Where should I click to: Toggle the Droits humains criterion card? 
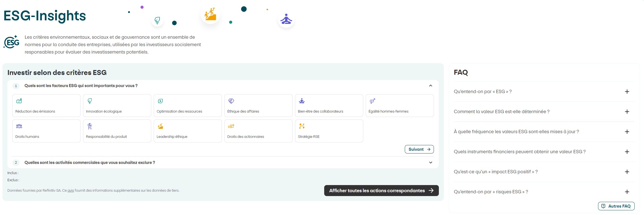(46, 131)
